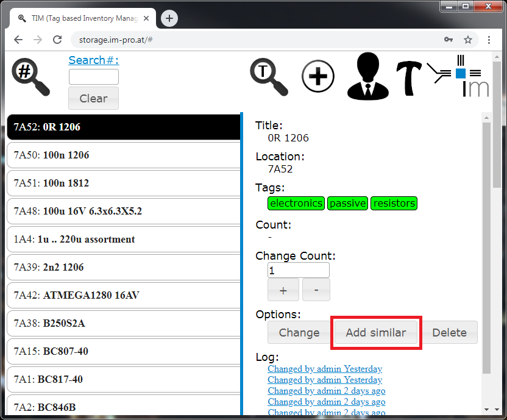507x420 pixels.
Task: Decrease count with minus button
Action: point(316,290)
